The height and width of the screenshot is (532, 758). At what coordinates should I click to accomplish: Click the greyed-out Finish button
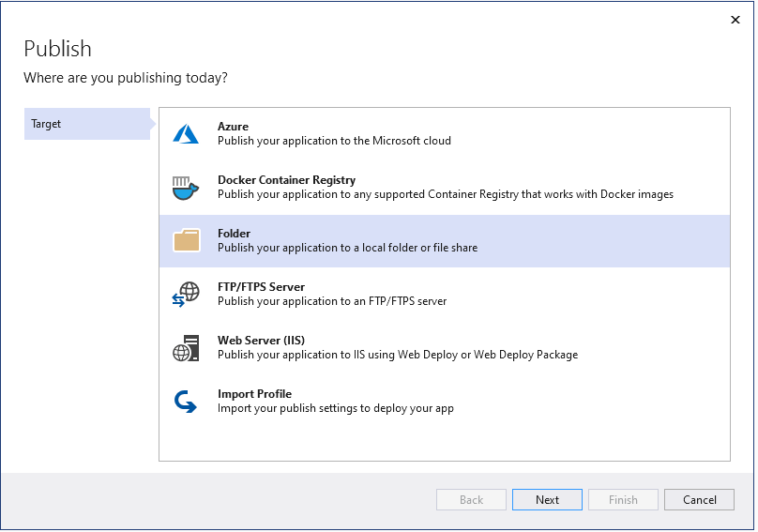623,499
